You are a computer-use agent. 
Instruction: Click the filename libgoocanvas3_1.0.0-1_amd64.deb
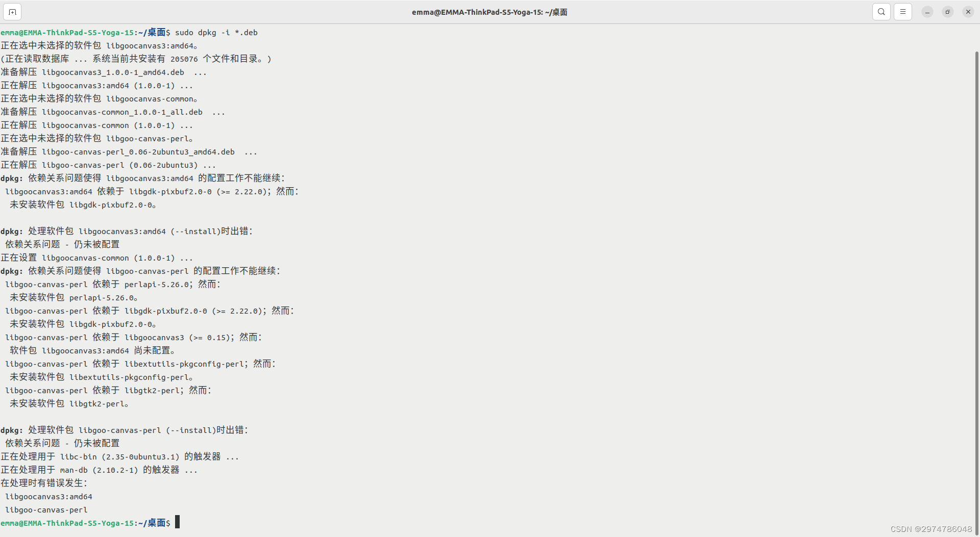pos(113,72)
